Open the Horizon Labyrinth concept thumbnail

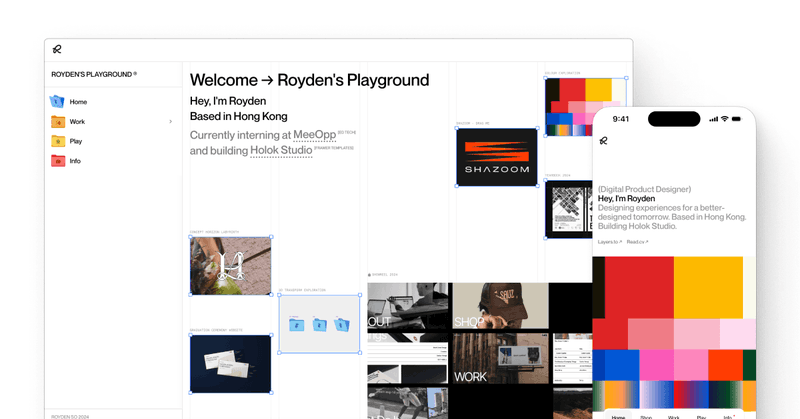pos(231,266)
